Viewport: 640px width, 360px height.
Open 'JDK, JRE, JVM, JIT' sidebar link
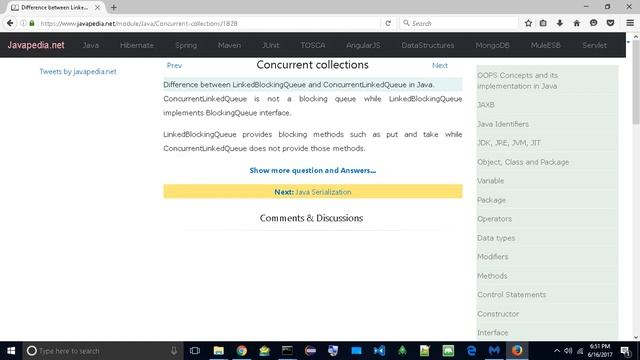coord(509,142)
